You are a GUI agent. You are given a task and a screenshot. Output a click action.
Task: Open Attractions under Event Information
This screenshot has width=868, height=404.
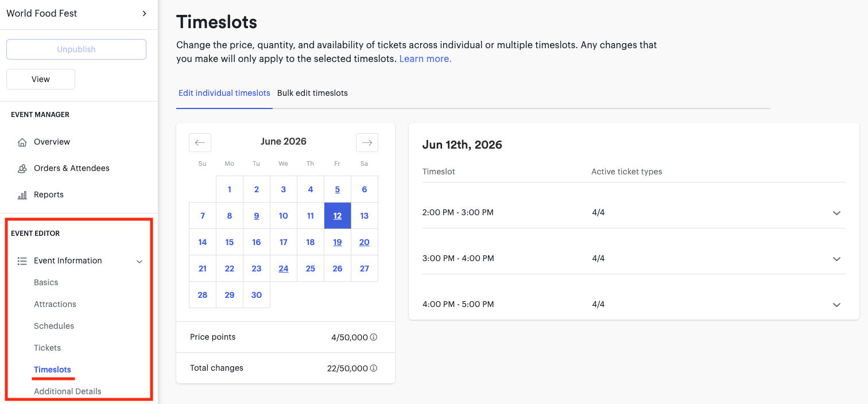point(55,304)
